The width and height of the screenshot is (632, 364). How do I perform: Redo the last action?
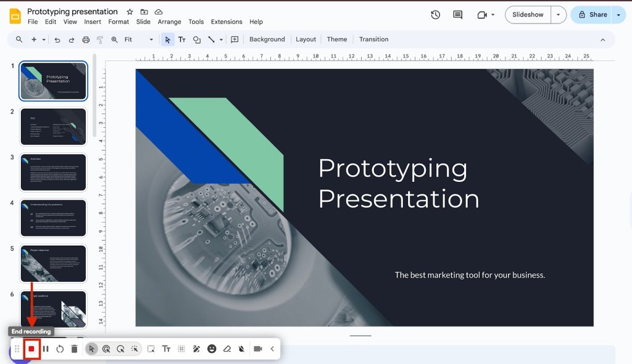pyautogui.click(x=72, y=39)
